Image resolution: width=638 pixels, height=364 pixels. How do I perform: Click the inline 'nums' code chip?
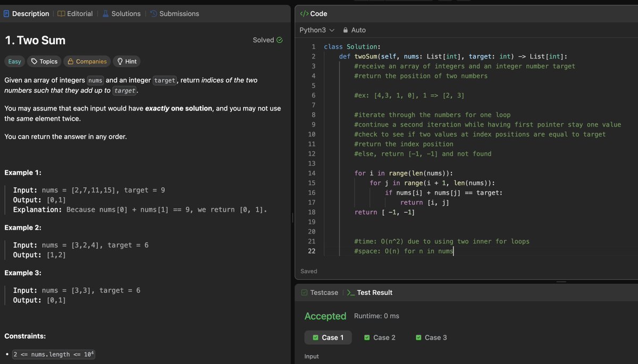[x=96, y=80]
